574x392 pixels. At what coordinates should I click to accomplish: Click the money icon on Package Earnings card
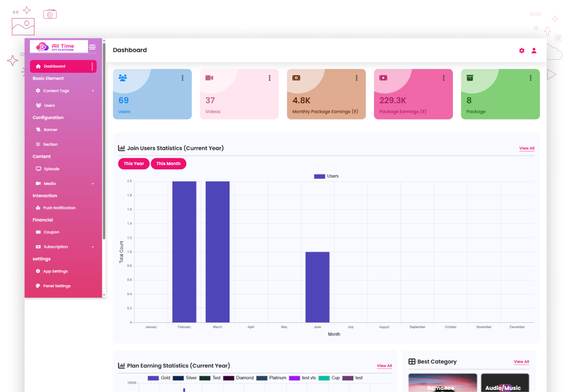pos(383,78)
